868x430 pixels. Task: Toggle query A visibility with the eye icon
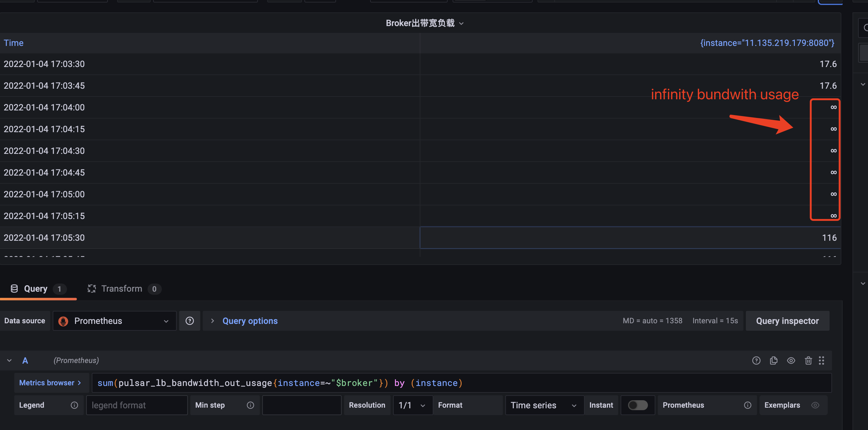(791, 361)
